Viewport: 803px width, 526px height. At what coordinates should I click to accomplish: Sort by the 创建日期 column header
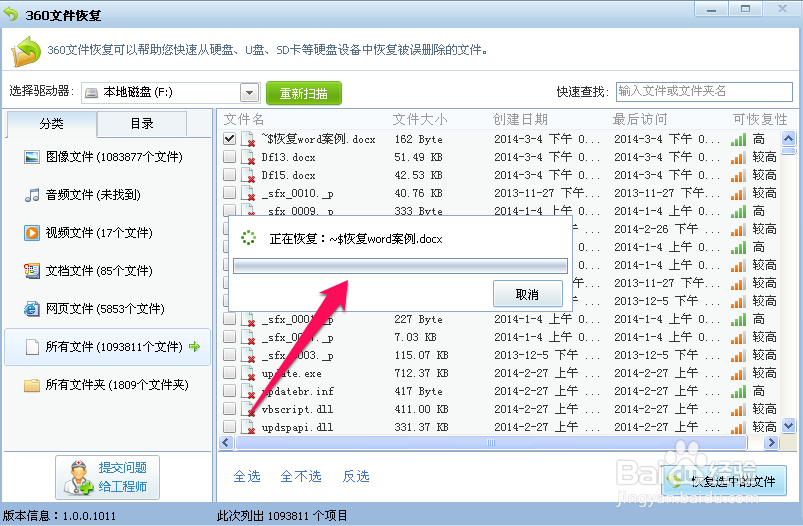point(520,119)
